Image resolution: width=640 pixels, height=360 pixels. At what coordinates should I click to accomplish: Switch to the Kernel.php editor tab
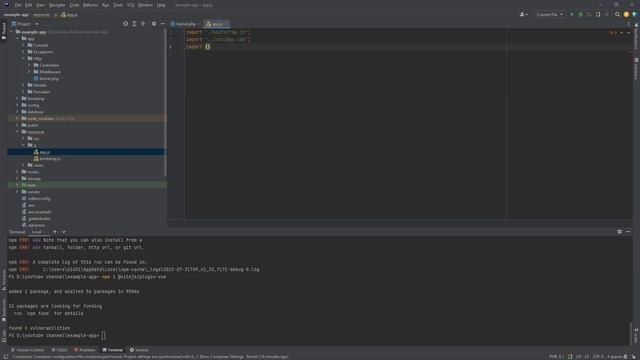point(184,24)
